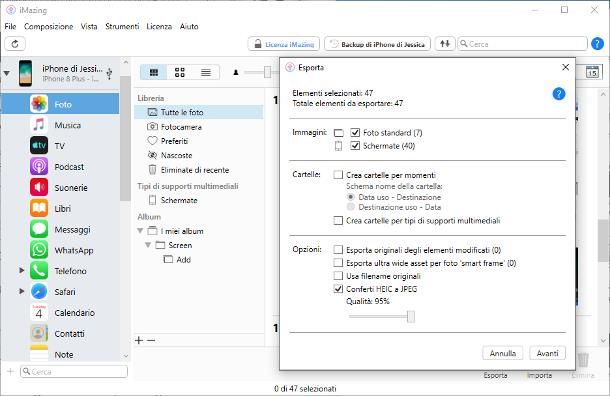Click the help icon in Esporta dialog
Screen dimensions: 610x396
coord(559,94)
